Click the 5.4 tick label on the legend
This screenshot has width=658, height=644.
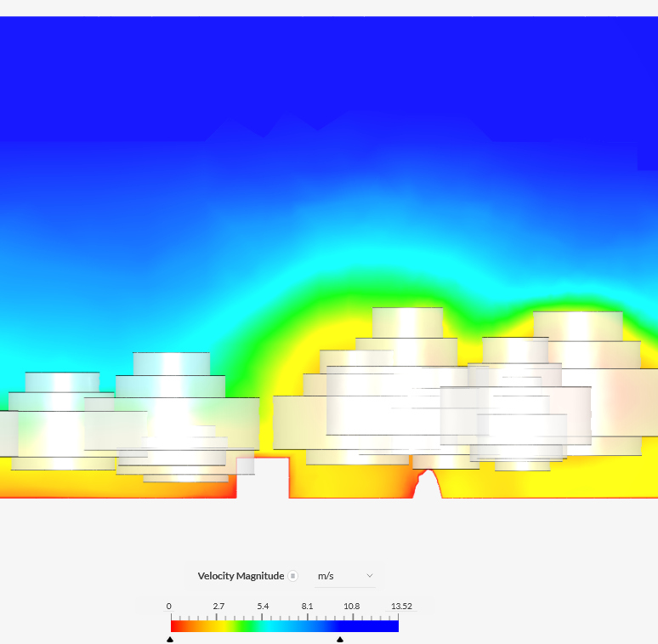click(x=263, y=606)
